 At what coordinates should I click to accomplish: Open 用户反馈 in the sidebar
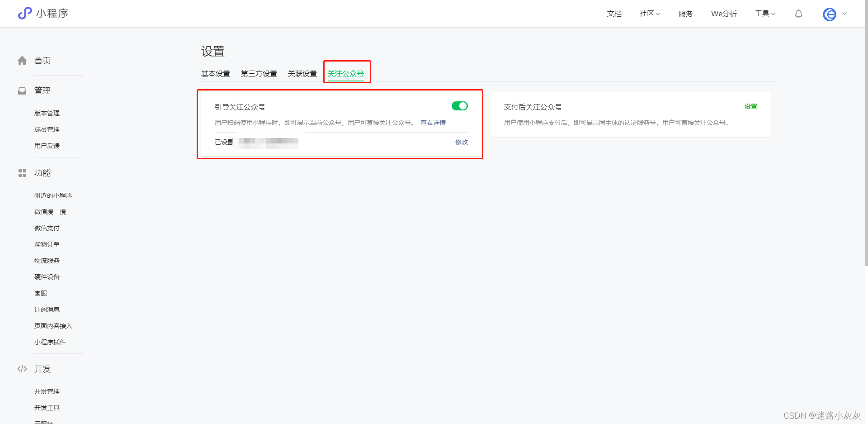point(47,146)
